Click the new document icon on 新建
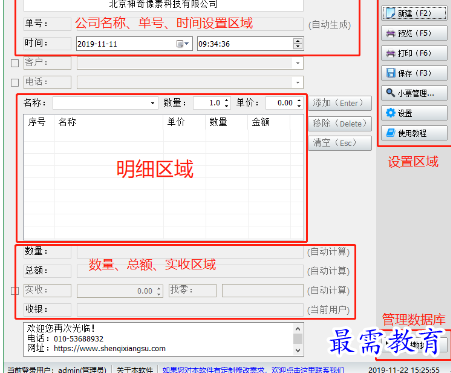 tap(390, 14)
